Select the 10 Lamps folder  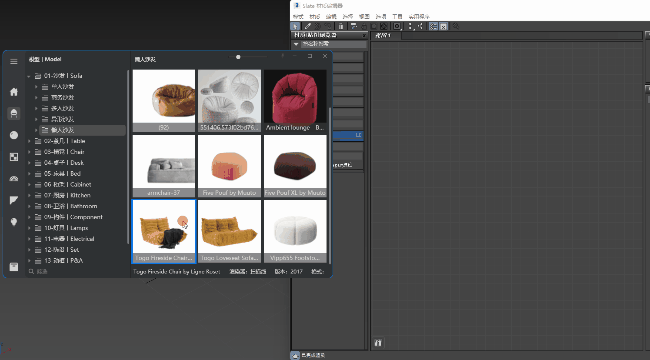[x=66, y=228]
